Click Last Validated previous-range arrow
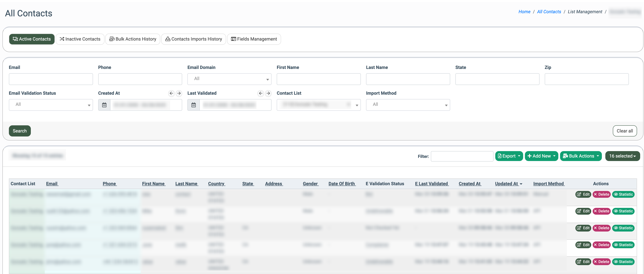This screenshot has height=274, width=644. click(261, 93)
